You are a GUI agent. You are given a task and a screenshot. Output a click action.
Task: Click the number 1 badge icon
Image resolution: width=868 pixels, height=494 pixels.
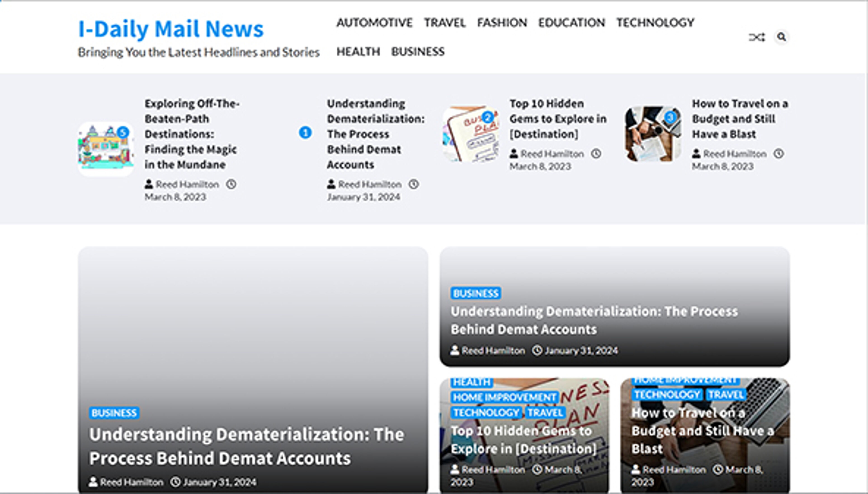coord(305,133)
